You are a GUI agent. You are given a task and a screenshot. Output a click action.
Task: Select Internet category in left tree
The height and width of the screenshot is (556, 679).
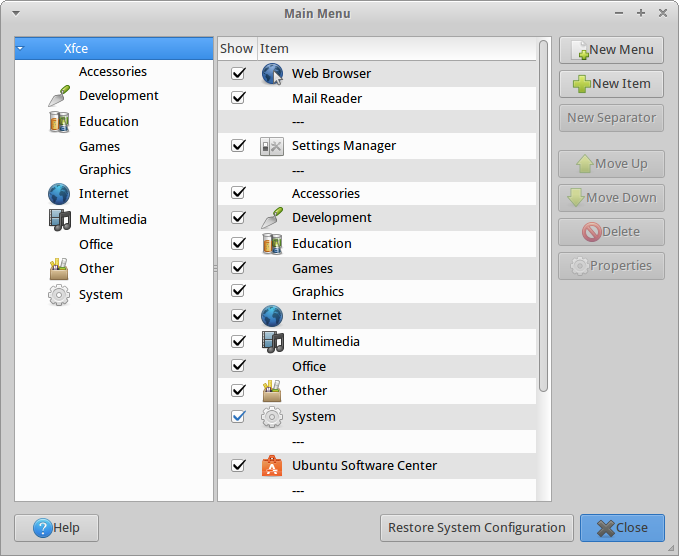pos(104,194)
